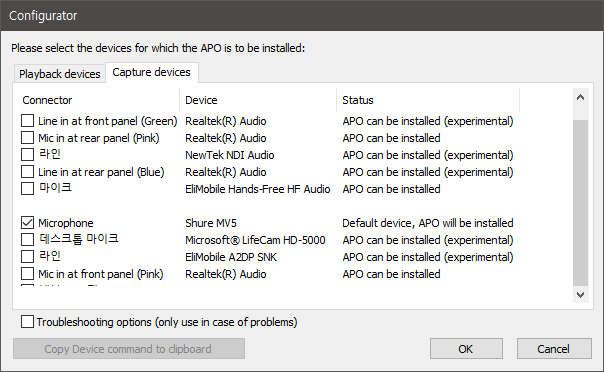Check the 데스크톱 마이크 LifeCam checkbox
Image resolution: width=604 pixels, height=372 pixels.
pos(27,240)
